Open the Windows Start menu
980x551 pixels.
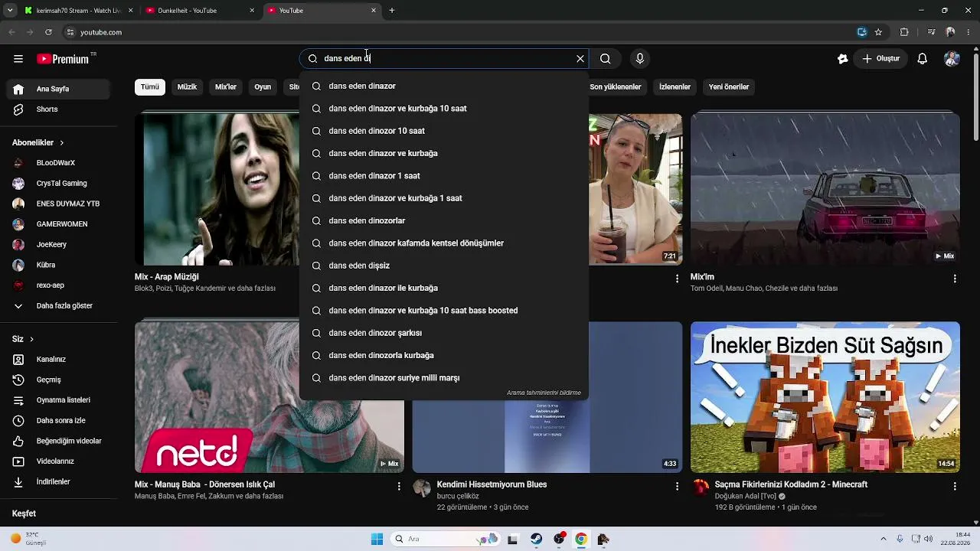(377, 539)
